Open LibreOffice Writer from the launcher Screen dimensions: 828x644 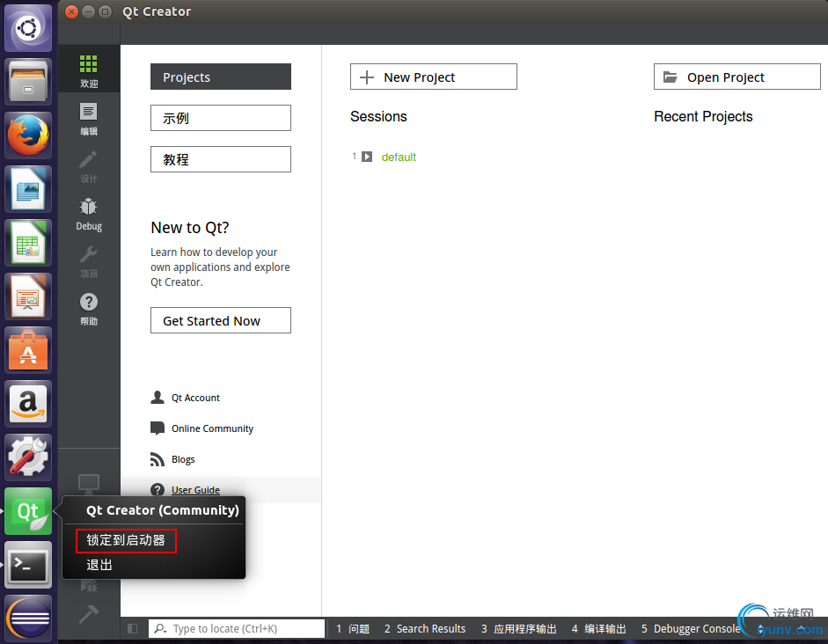coord(28,189)
